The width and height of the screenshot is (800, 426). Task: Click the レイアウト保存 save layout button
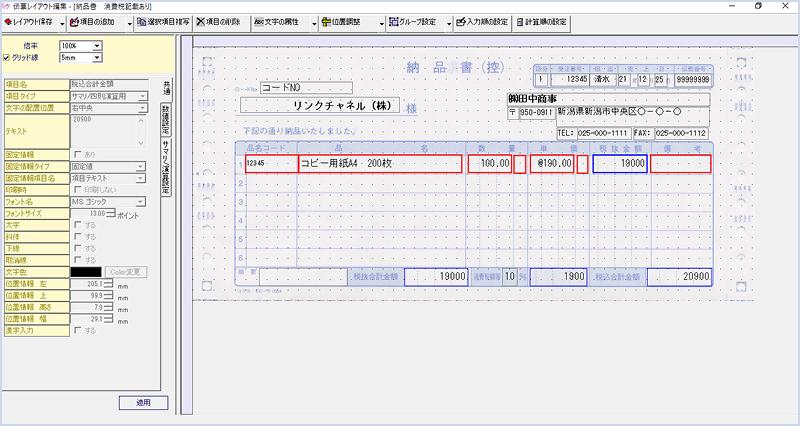[x=30, y=21]
